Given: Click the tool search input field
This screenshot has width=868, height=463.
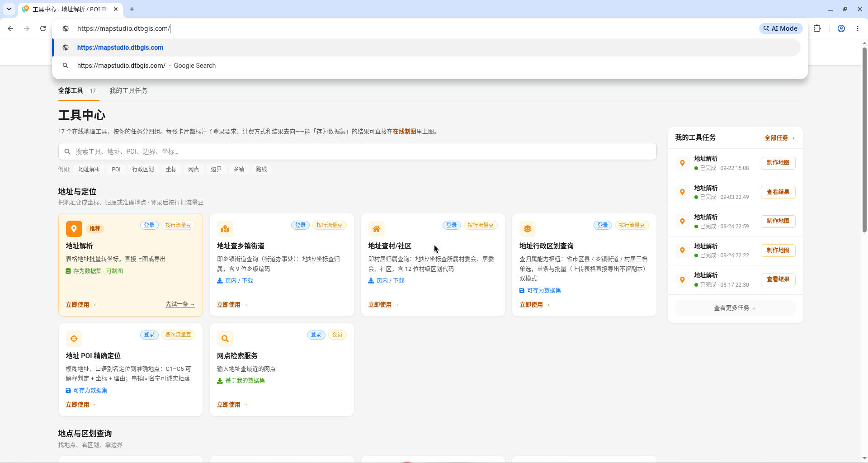Looking at the screenshot, I should point(357,151).
